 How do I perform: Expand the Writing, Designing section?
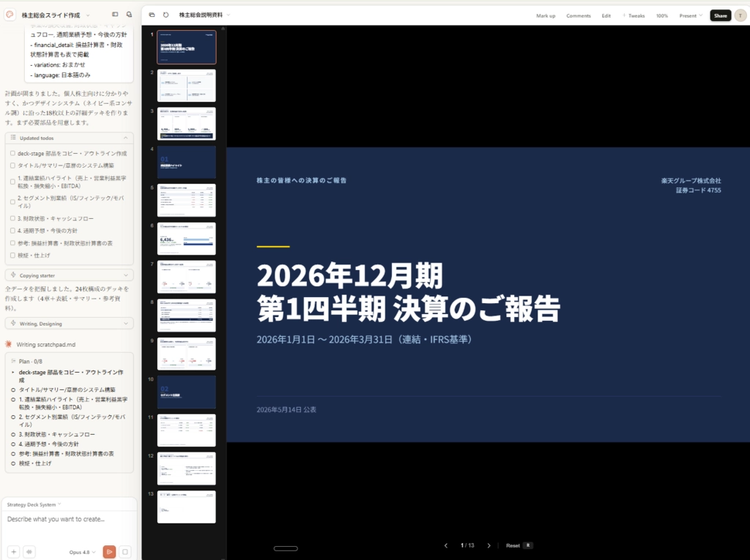tap(125, 324)
